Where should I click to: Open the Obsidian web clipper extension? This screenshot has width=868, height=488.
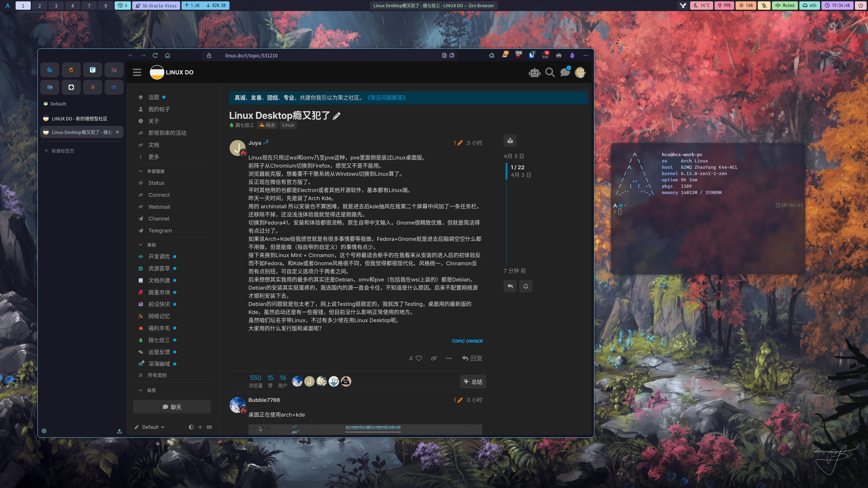pyautogui.click(x=572, y=56)
